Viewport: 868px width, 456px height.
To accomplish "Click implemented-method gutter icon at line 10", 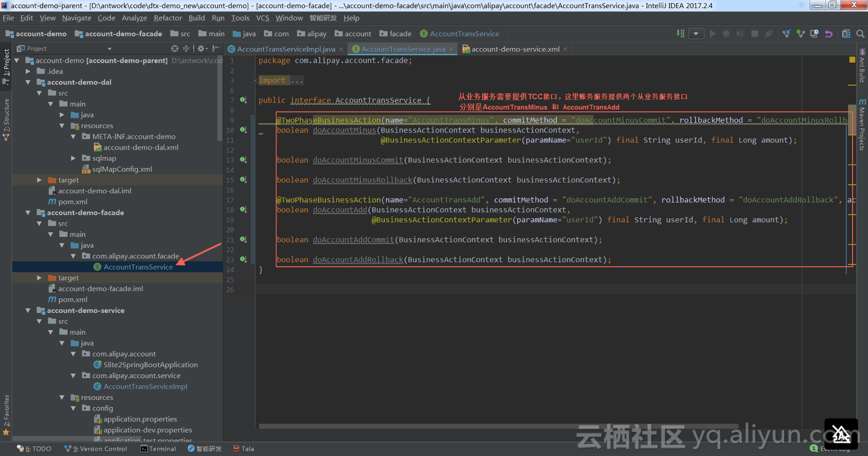I will pos(243,130).
